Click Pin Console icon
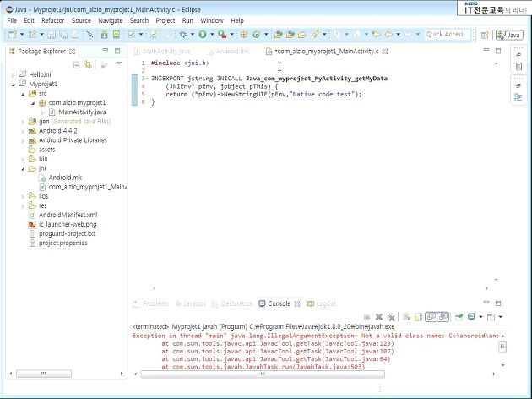The height and width of the screenshot is (399, 532). coord(459,317)
